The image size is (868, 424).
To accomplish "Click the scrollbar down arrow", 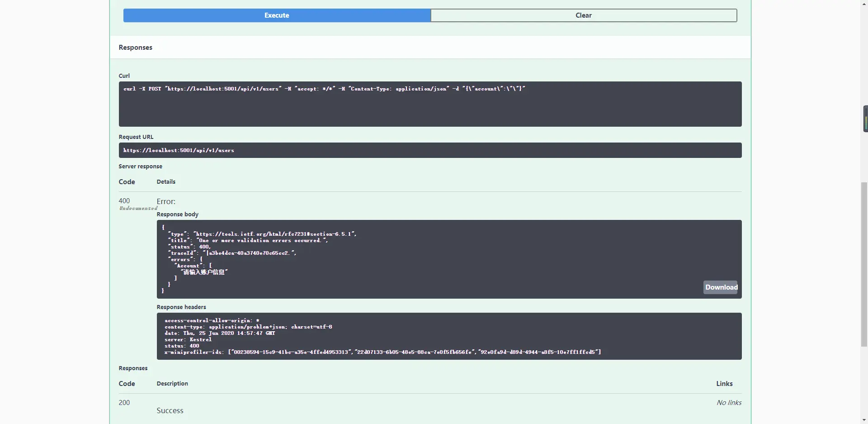I will pos(864,419).
